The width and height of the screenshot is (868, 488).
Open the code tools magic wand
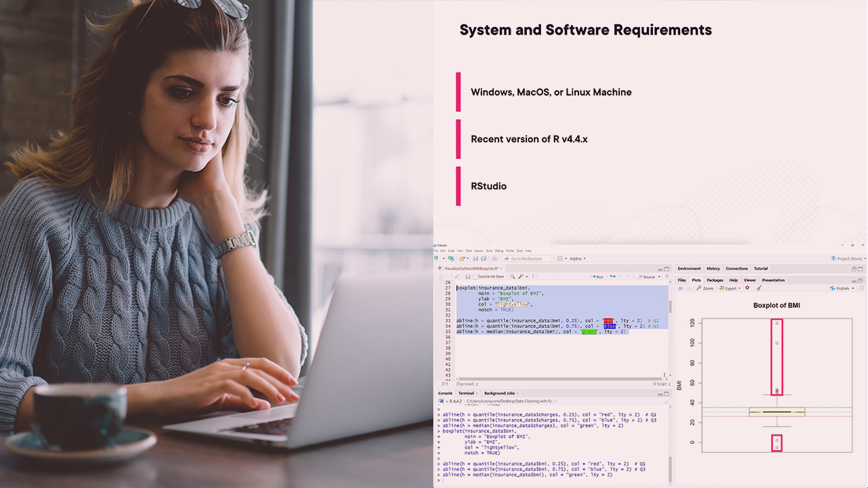tap(521, 277)
